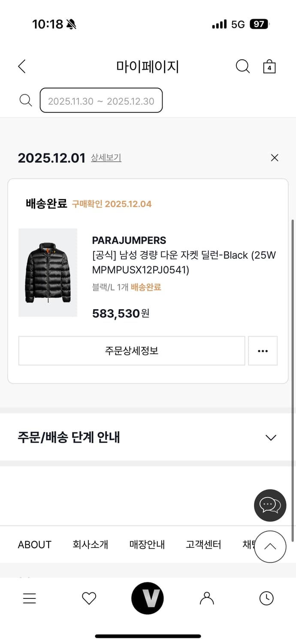Open the 상세보기 link next to the date
Viewport: 296px width, 644px height.
(106, 158)
